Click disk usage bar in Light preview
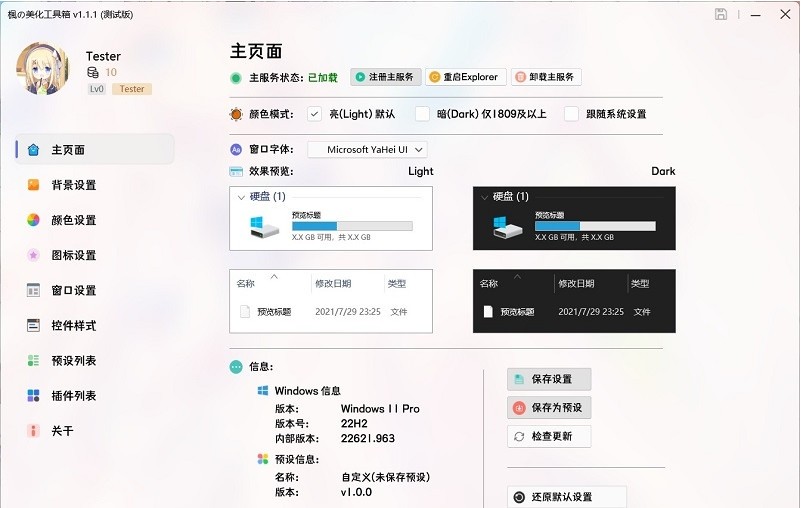Viewport: 802px width, 508px height. pyautogui.click(x=352, y=226)
